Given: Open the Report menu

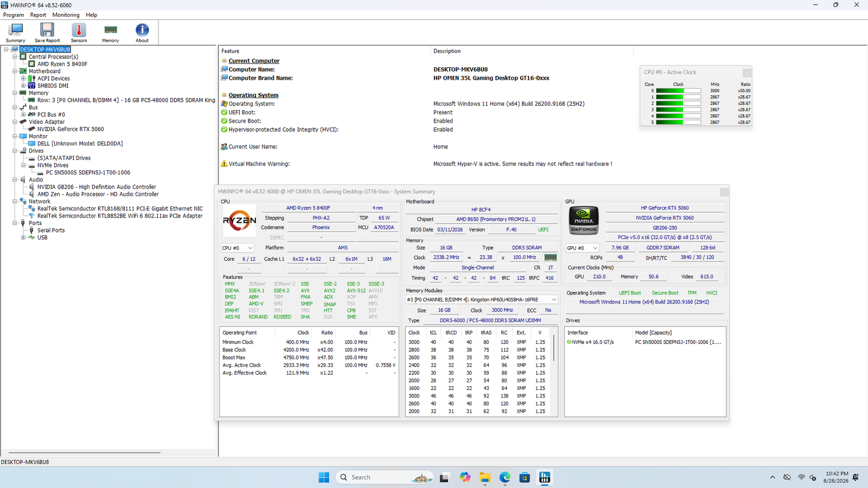Looking at the screenshot, I should click(x=38, y=15).
